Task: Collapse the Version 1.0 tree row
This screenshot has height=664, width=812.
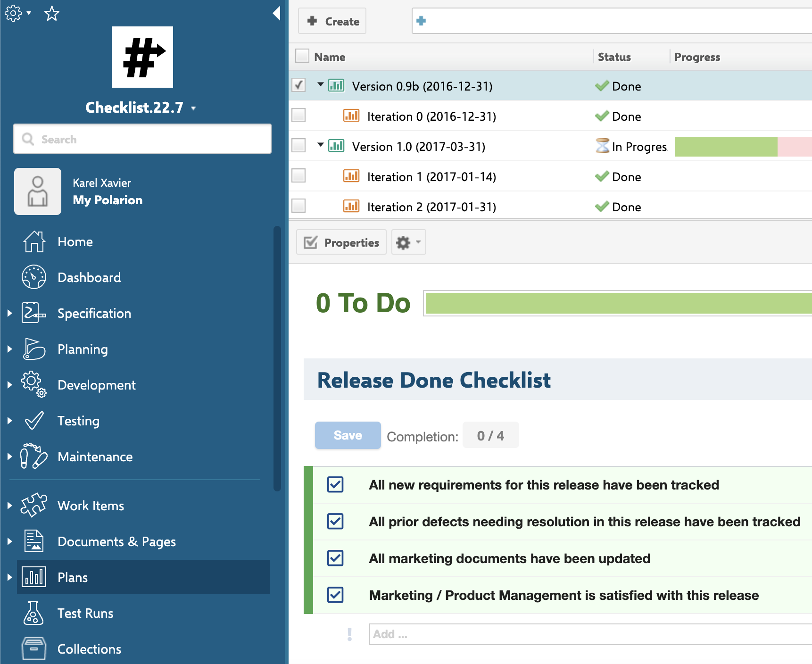Action: coord(321,145)
